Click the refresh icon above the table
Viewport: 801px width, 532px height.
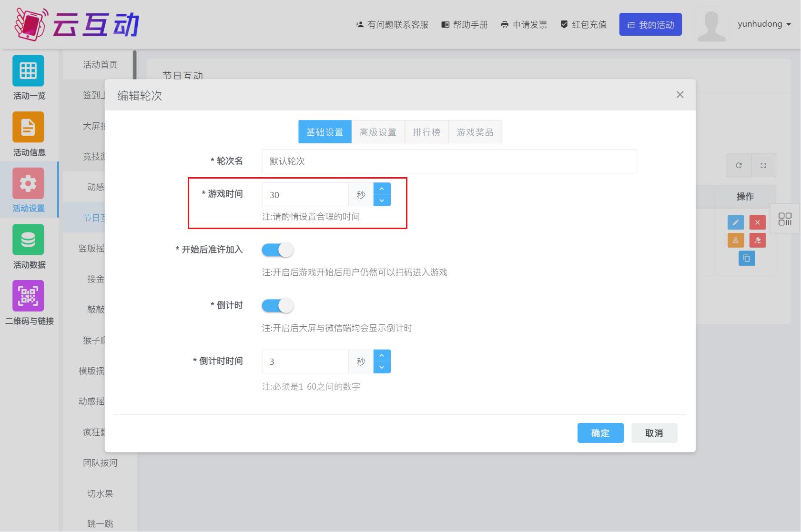(739, 165)
